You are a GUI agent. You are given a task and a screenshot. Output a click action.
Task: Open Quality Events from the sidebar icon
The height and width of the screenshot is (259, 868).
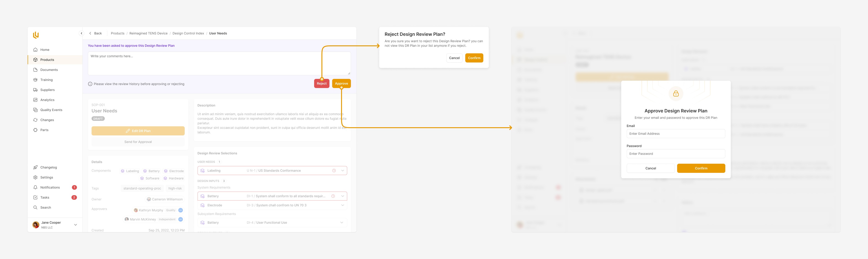(35, 110)
